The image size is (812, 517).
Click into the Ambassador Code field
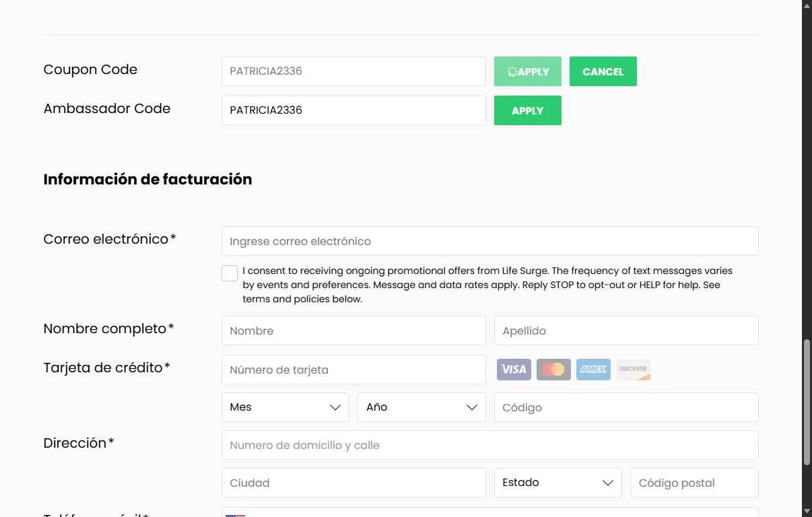[x=353, y=110]
